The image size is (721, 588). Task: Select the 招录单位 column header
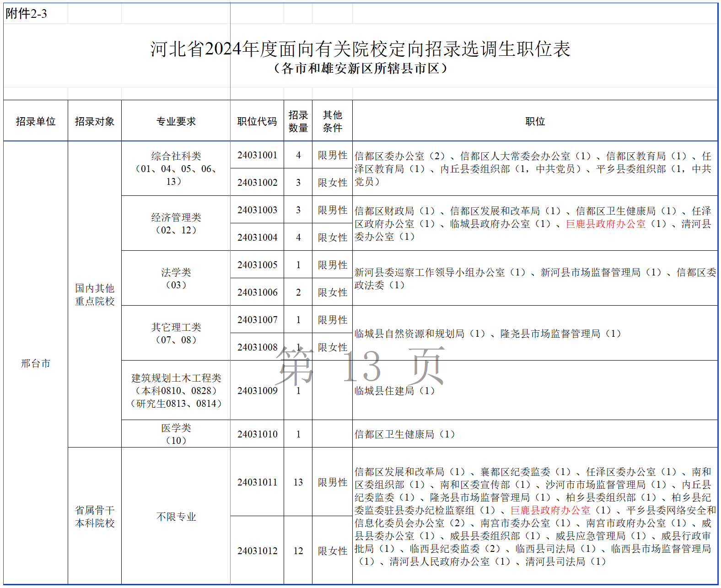point(36,121)
